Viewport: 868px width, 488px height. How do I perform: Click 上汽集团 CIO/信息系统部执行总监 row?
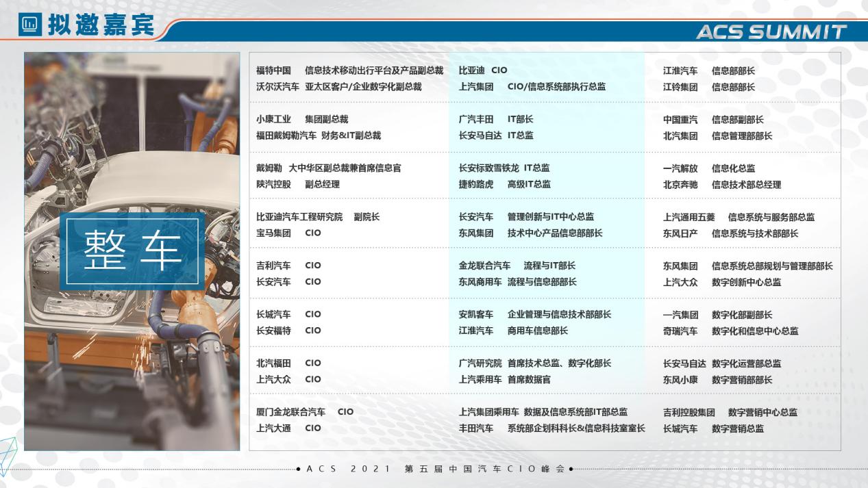coord(532,87)
